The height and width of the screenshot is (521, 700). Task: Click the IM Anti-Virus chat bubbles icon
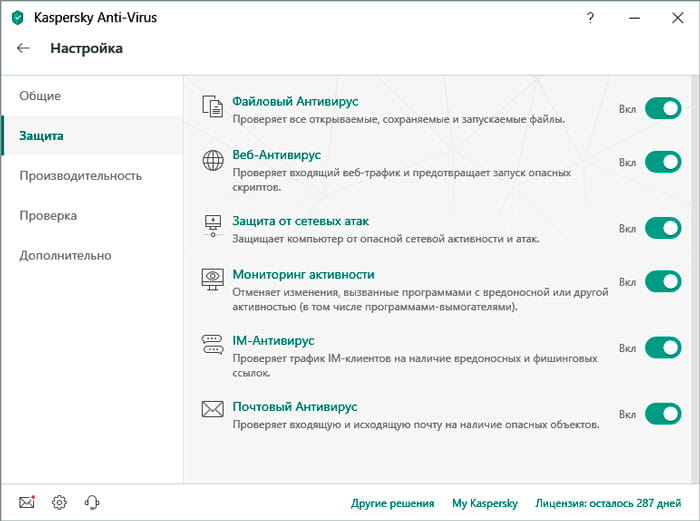[x=212, y=344]
